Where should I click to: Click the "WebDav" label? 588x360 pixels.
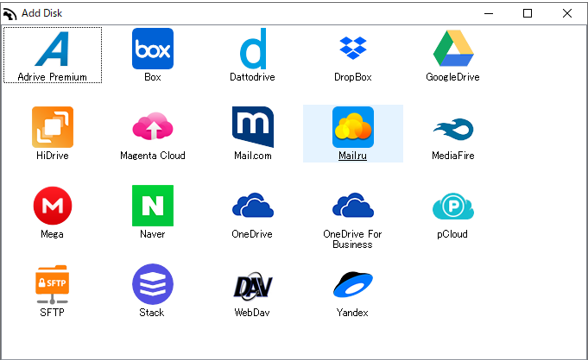252,312
